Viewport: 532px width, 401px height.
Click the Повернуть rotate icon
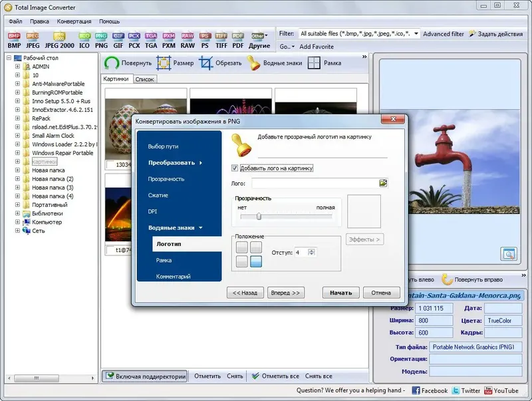112,63
